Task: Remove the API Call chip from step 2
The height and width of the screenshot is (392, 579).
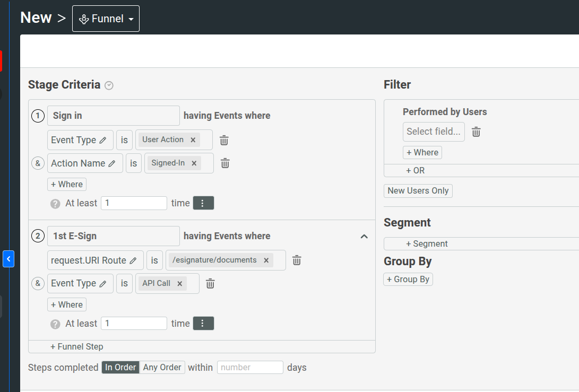Action: pyautogui.click(x=179, y=283)
